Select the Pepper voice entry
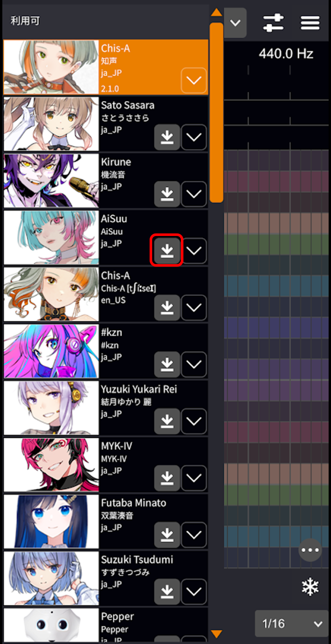The width and height of the screenshot is (331, 644). coord(106,626)
